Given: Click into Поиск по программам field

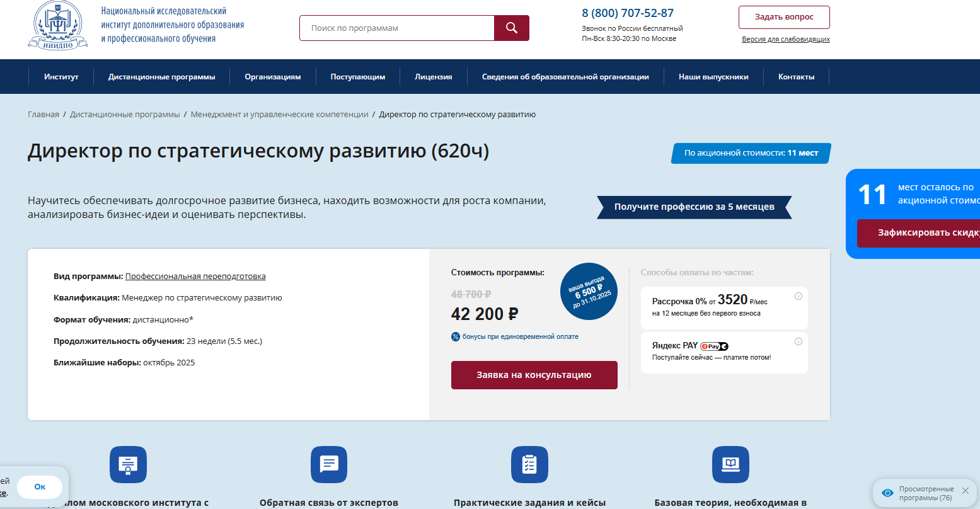Looking at the screenshot, I should [397, 28].
